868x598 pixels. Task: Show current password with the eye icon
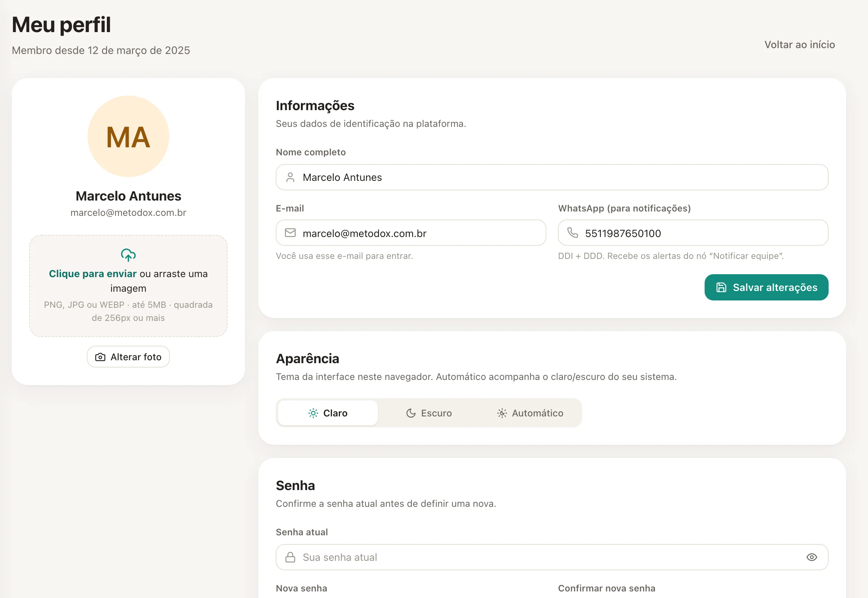click(x=811, y=557)
